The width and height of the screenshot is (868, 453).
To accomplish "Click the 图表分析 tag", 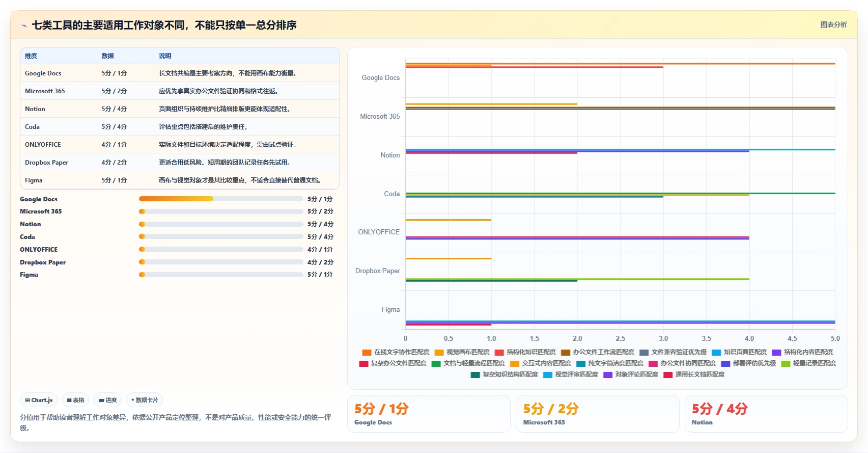I will pyautogui.click(x=833, y=24).
